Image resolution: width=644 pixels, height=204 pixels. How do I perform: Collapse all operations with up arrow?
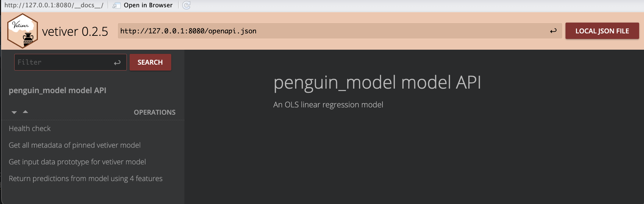click(x=25, y=112)
